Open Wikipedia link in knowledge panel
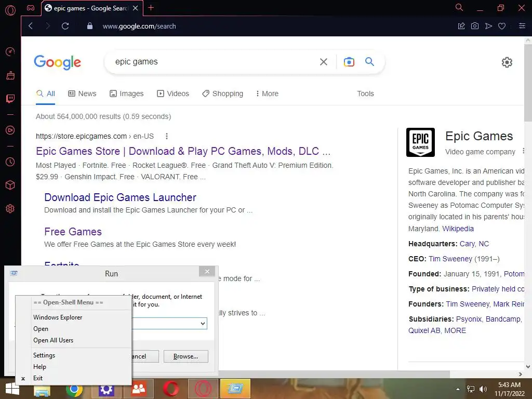This screenshot has width=532, height=399. pos(458,229)
